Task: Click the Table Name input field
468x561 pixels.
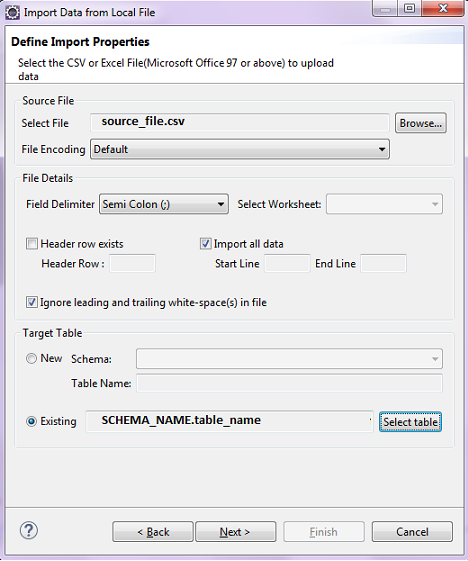Action: (x=289, y=383)
